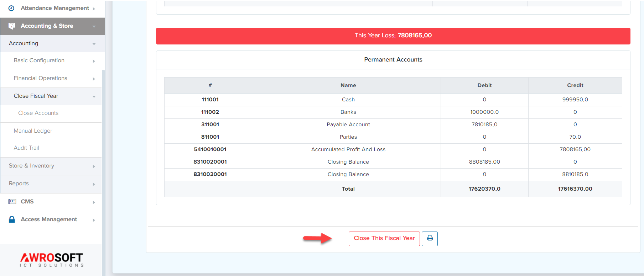The image size is (644, 276).
Task: Go to Audit Trail
Action: click(x=26, y=148)
